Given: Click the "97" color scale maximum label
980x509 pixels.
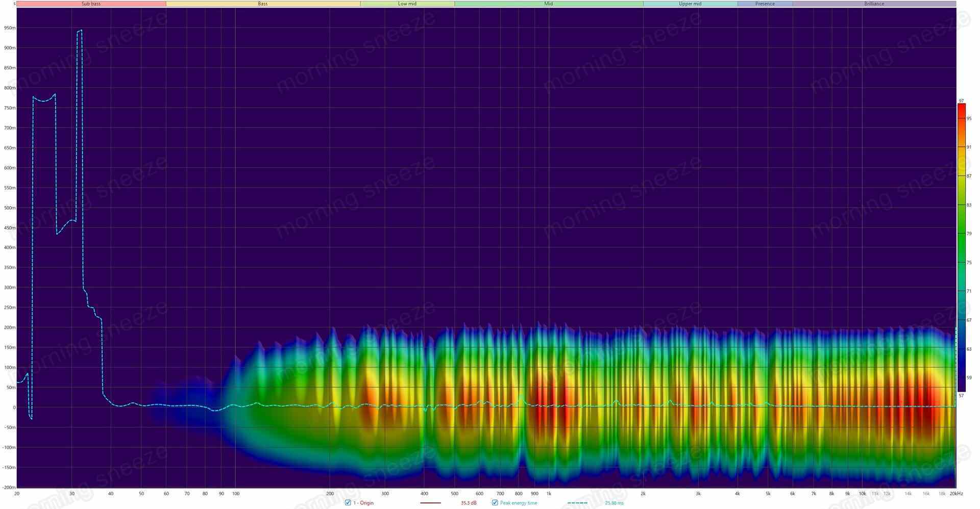Looking at the screenshot, I should (x=962, y=101).
